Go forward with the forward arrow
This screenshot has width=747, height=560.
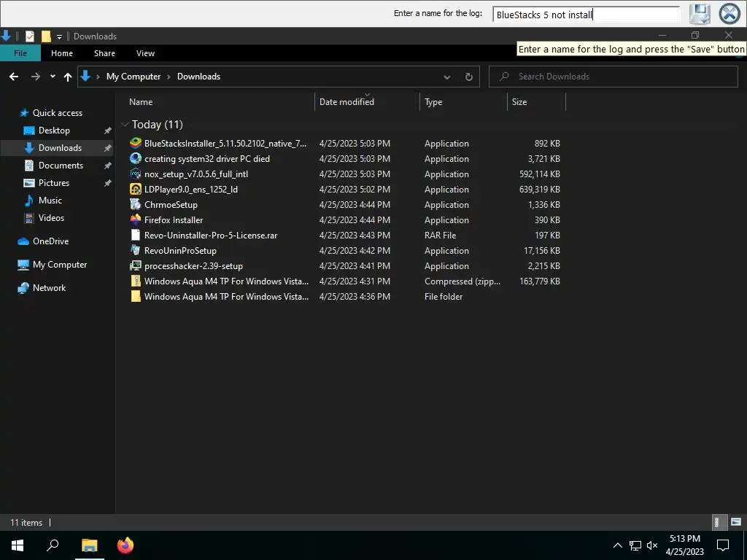coord(35,77)
